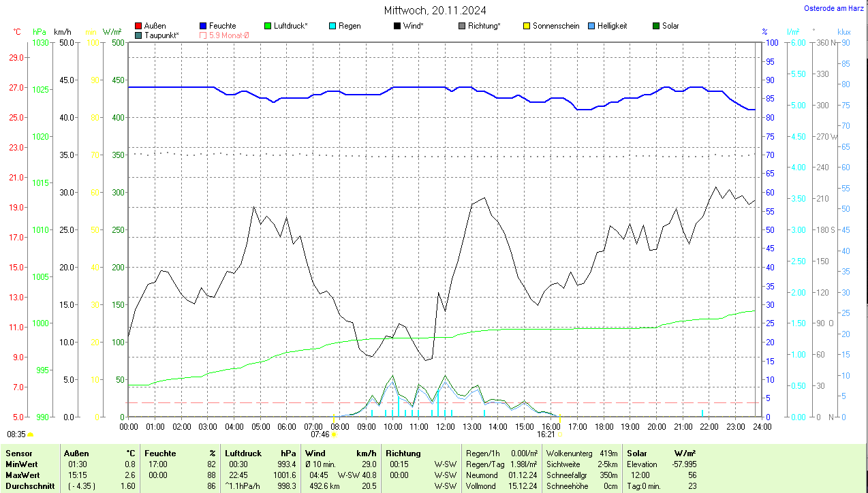Click the red Außen legend swatch
Screen dimensions: 868x493
click(138, 26)
